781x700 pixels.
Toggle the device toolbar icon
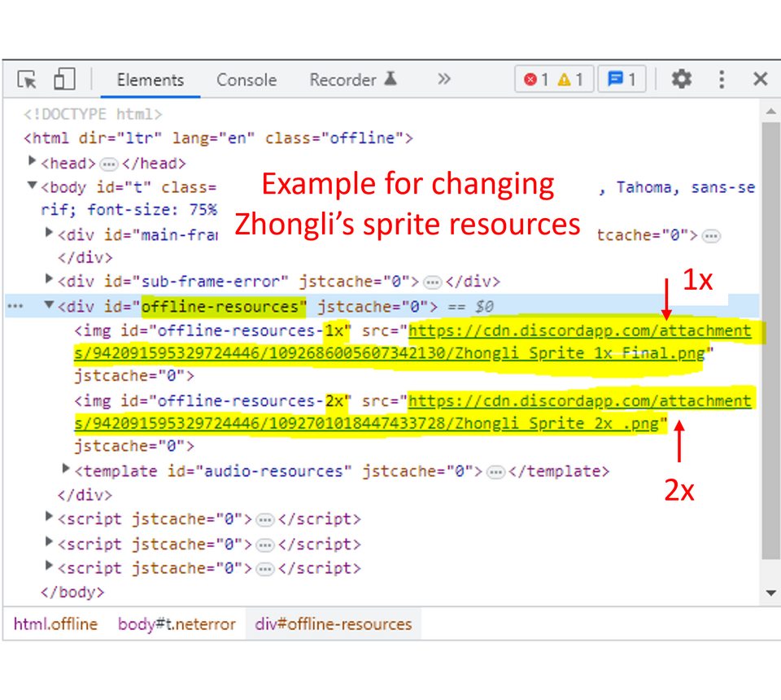click(64, 80)
